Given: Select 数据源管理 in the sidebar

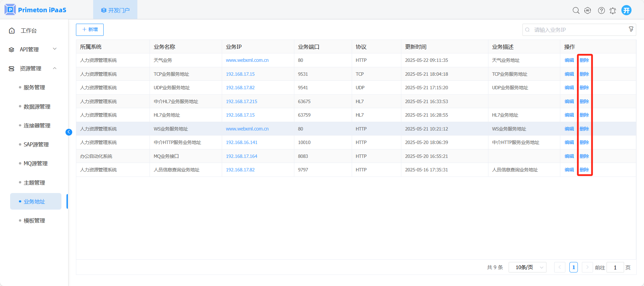Looking at the screenshot, I should click(37, 107).
